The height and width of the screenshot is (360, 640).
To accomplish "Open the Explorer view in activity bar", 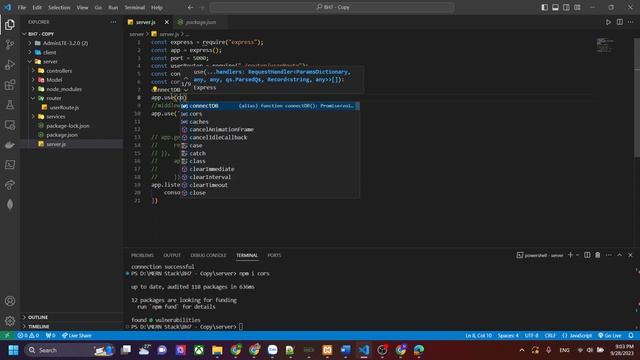I will click(10, 25).
